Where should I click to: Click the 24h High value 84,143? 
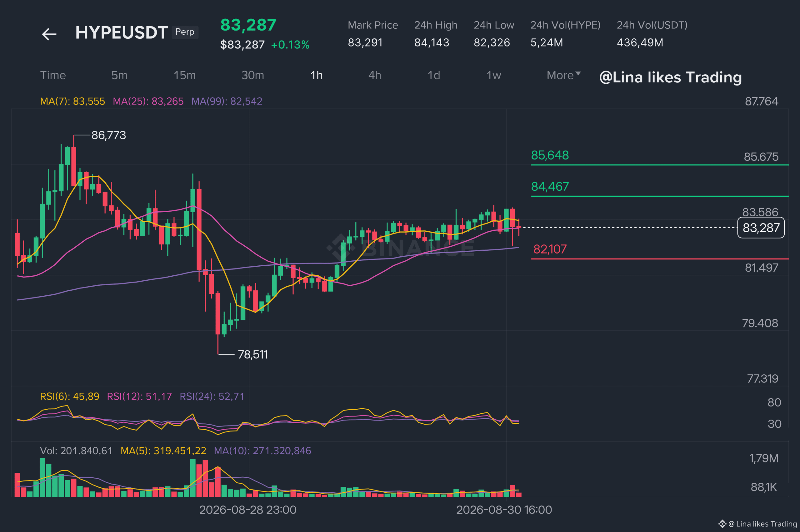(432, 43)
